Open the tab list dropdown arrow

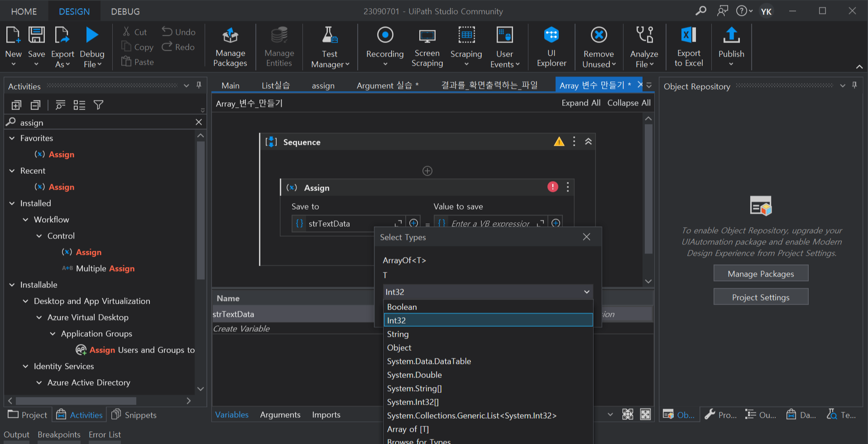tap(649, 85)
